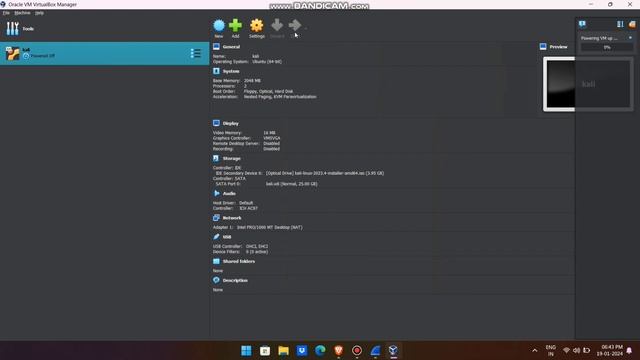Click the 'ICH AC97' audio controller value
The image size is (640, 360).
249,208
